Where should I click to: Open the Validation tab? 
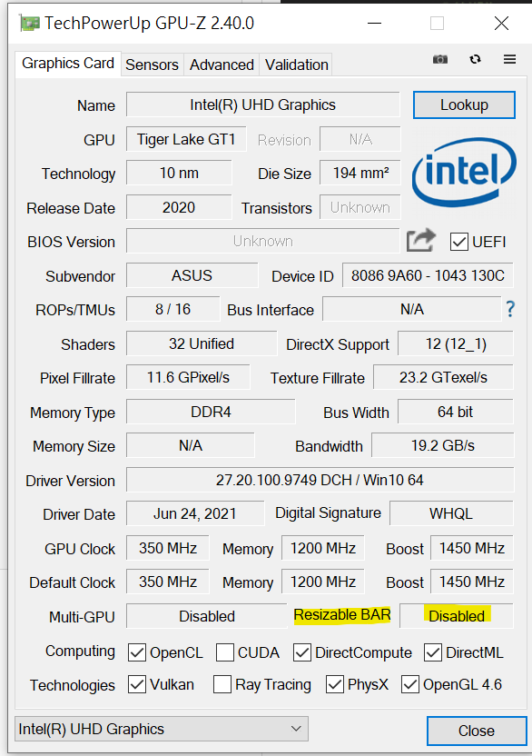(296, 65)
